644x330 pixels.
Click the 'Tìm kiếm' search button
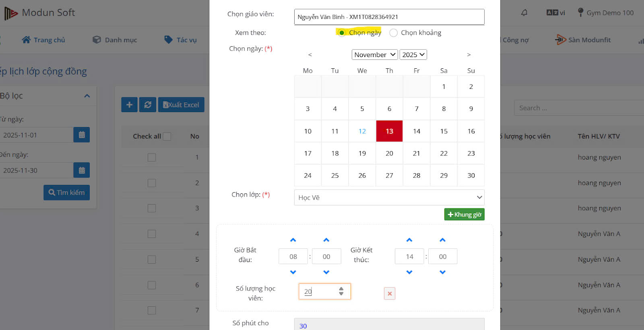66,193
